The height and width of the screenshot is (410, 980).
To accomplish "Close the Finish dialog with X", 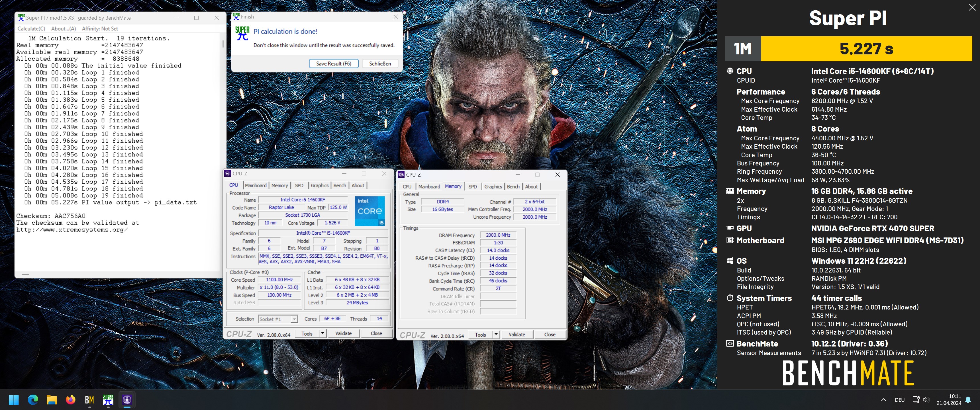I will pyautogui.click(x=396, y=17).
